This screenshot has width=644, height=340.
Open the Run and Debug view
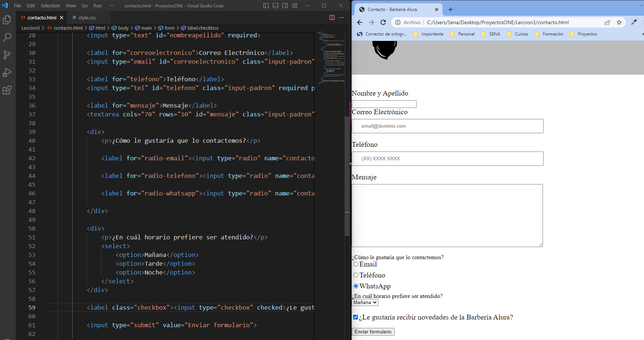tap(7, 72)
